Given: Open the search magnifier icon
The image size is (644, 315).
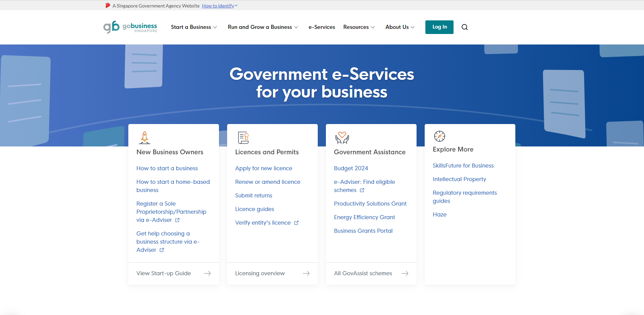Looking at the screenshot, I should [464, 27].
